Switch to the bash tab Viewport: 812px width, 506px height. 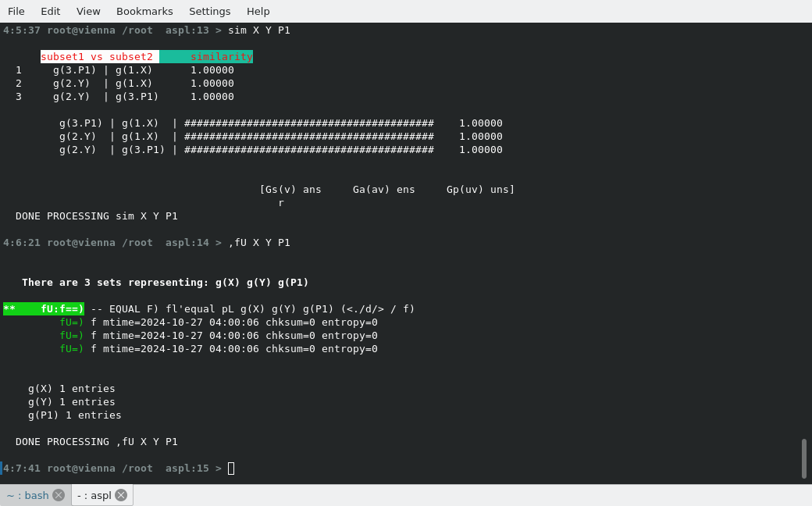(28, 495)
